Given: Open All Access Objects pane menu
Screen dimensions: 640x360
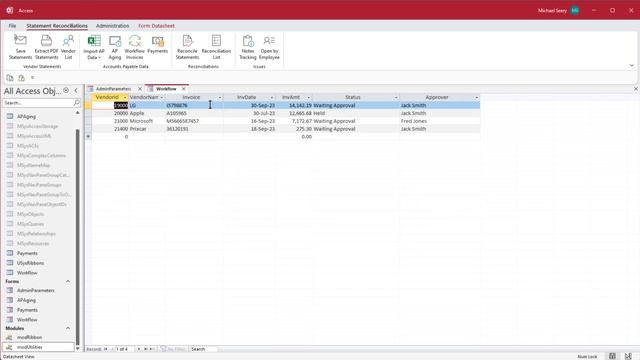Looking at the screenshot, I should tap(66, 91).
